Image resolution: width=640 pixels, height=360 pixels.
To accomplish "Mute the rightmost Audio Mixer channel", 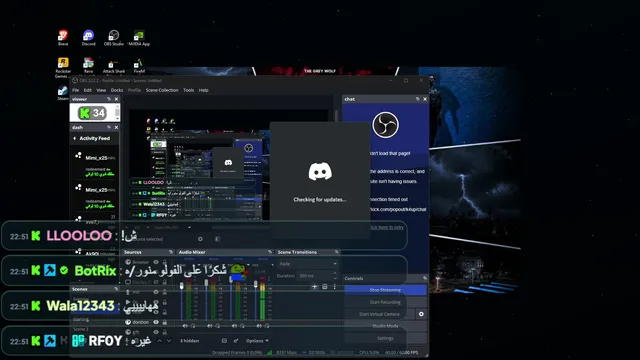I will tap(259, 326).
